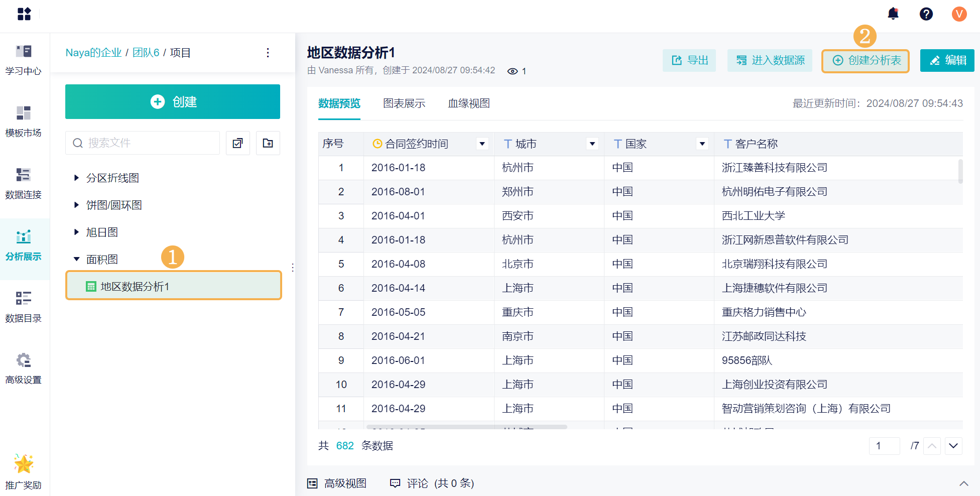Open the notifications bell icon
Image resolution: width=980 pixels, height=496 pixels.
(893, 14)
